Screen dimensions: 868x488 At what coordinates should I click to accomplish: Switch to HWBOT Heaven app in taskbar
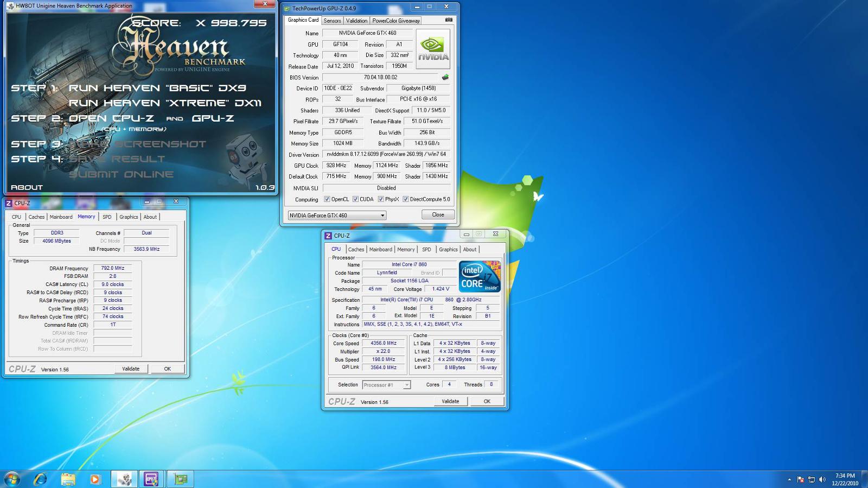124,479
